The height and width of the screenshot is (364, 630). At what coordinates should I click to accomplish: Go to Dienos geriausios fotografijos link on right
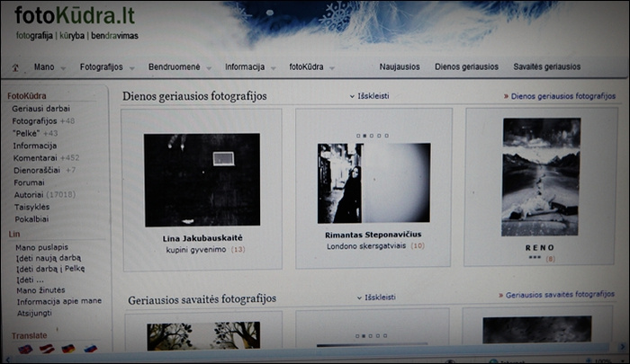point(560,95)
